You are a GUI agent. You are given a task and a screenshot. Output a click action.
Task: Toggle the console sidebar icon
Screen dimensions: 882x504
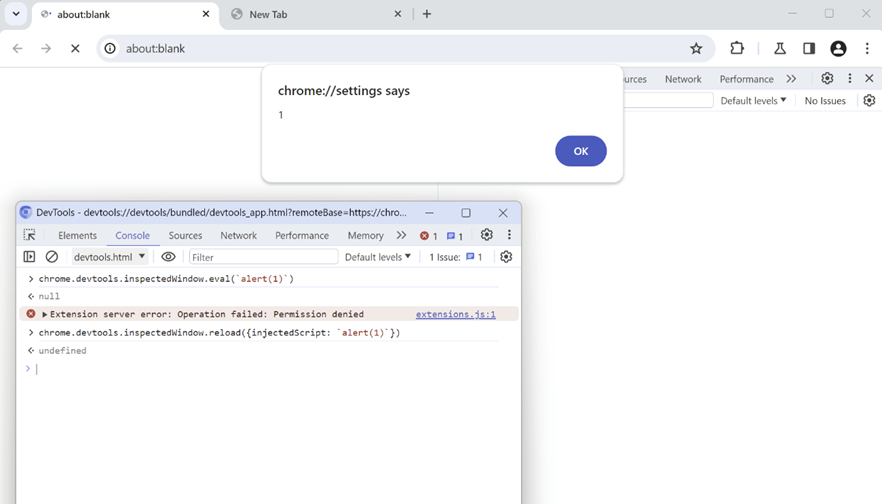[x=29, y=257]
